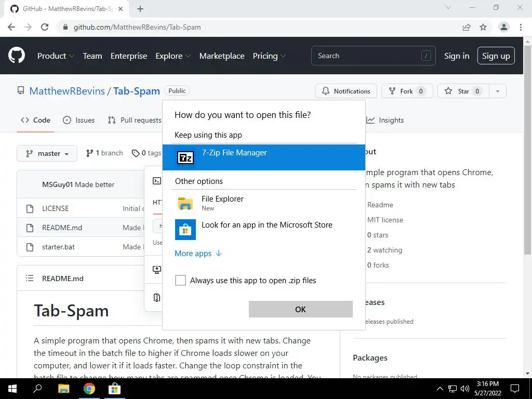Open the Pull requests tab
Viewport: 532px width, 399px height.
(135, 120)
